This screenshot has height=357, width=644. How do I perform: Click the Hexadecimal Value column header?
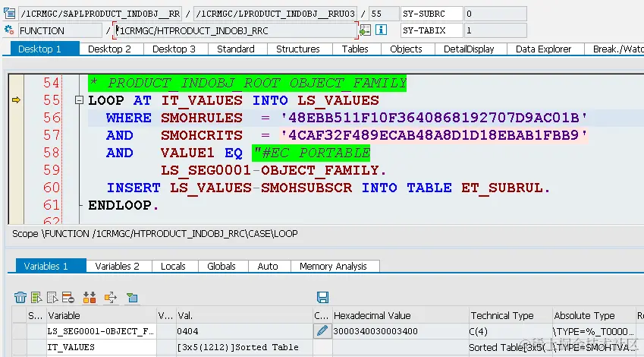401,315
